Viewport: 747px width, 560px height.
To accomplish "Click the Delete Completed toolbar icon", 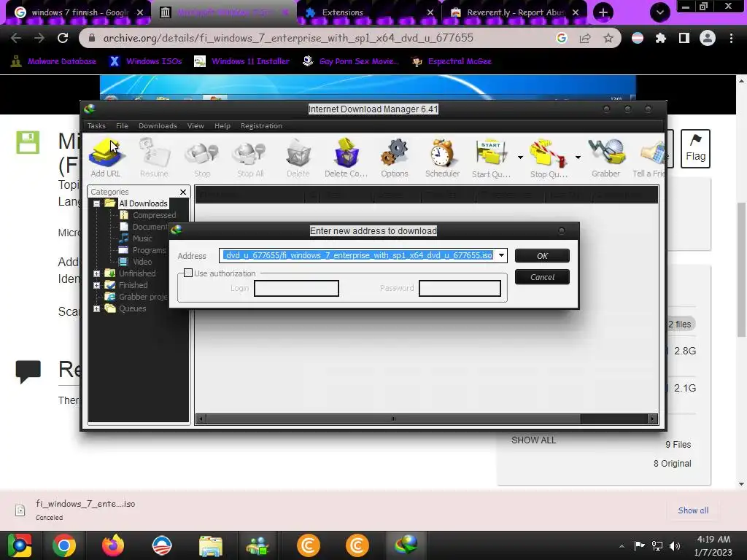I will coord(347,158).
